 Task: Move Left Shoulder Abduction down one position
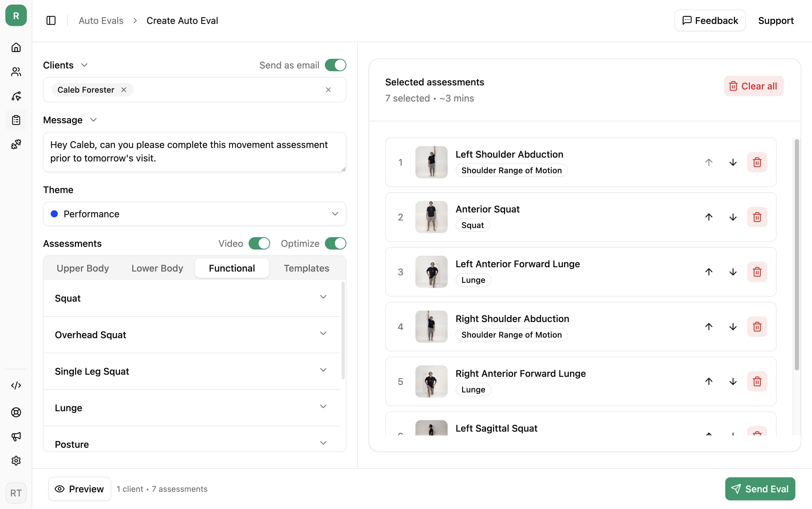tap(733, 162)
